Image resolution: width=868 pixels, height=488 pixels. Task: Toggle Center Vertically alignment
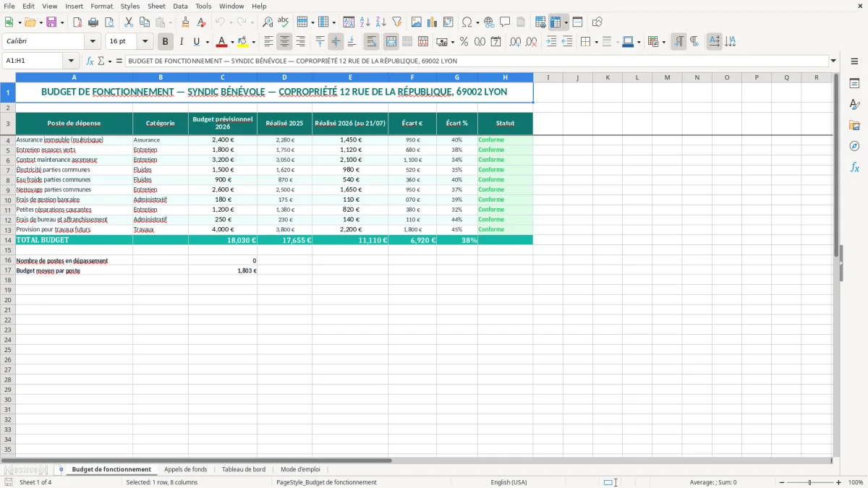coord(336,42)
